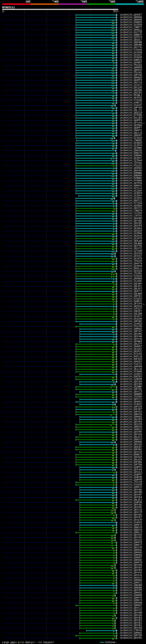Select the UniRef100_C5Z450 label

coord(131,397)
